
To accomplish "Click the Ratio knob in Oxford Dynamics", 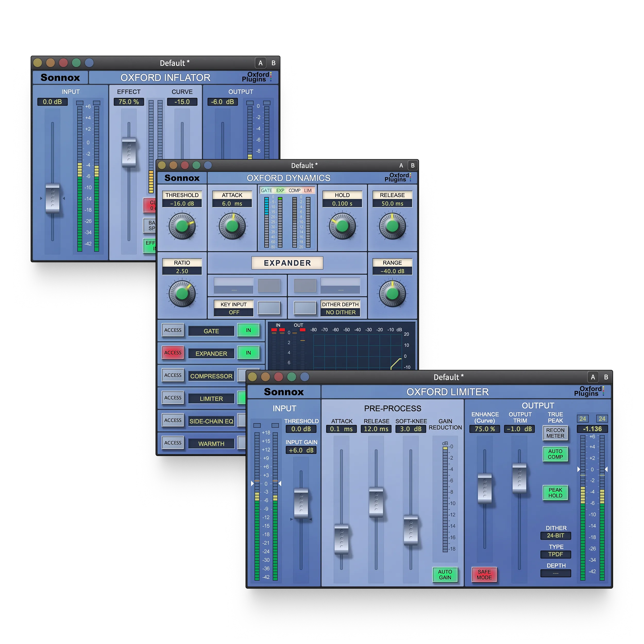I will click(x=182, y=294).
